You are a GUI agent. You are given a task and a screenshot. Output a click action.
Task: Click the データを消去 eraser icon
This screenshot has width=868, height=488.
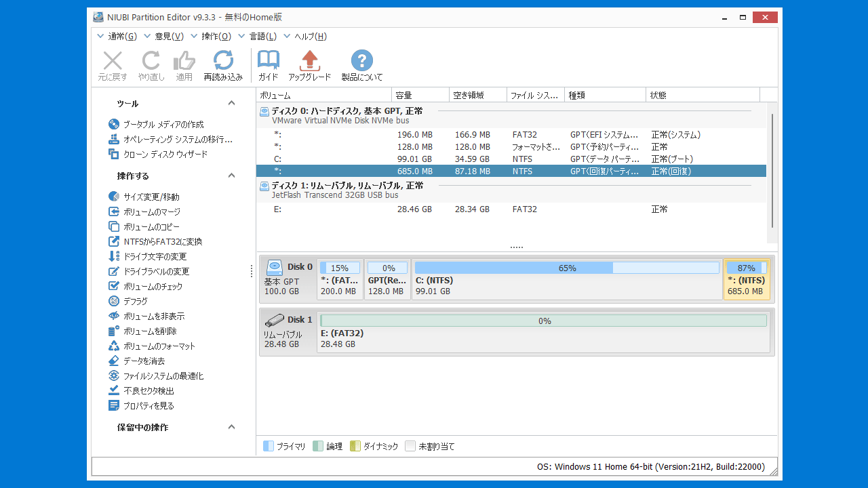point(114,361)
